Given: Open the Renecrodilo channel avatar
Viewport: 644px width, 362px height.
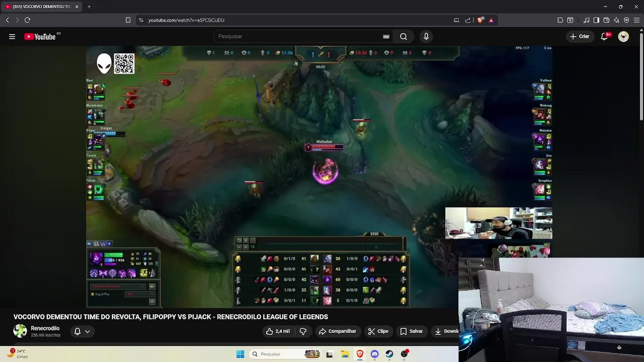Looking at the screenshot, I should (20, 331).
